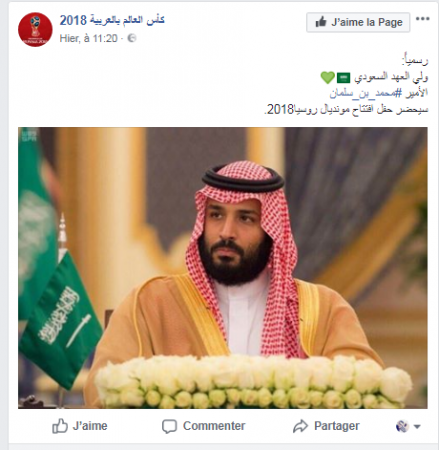Open the page name كأس العالم بالعربية 2018

tap(112, 20)
